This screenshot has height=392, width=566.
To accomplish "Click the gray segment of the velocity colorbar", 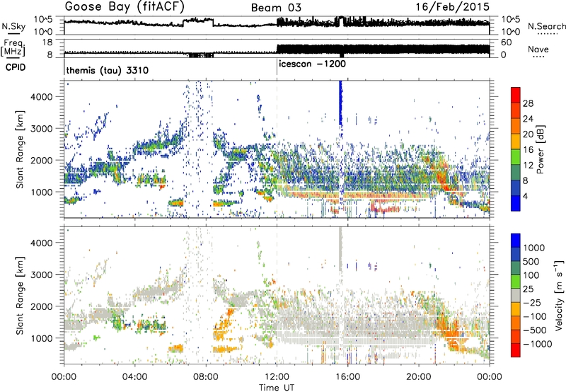I will (516, 295).
